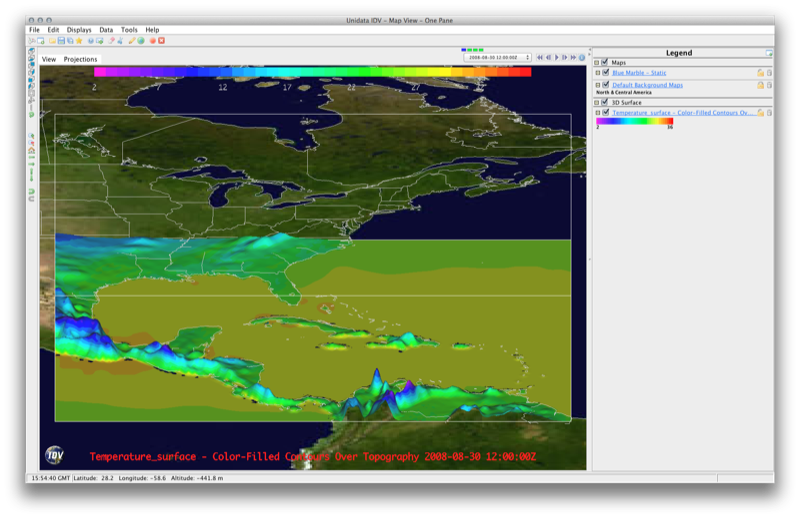Screen dimensions: 800x518
Task: Click the blue save disk toolbar icon
Action: [x=61, y=41]
